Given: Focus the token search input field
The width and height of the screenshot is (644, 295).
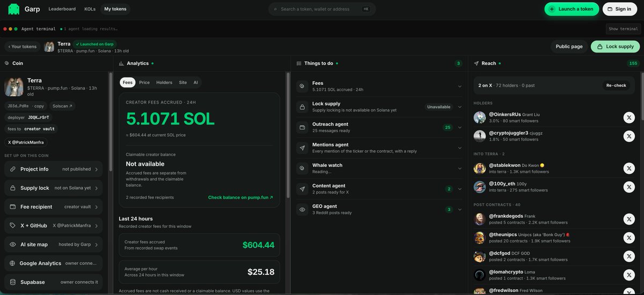Looking at the screenshot, I should coord(322,9).
